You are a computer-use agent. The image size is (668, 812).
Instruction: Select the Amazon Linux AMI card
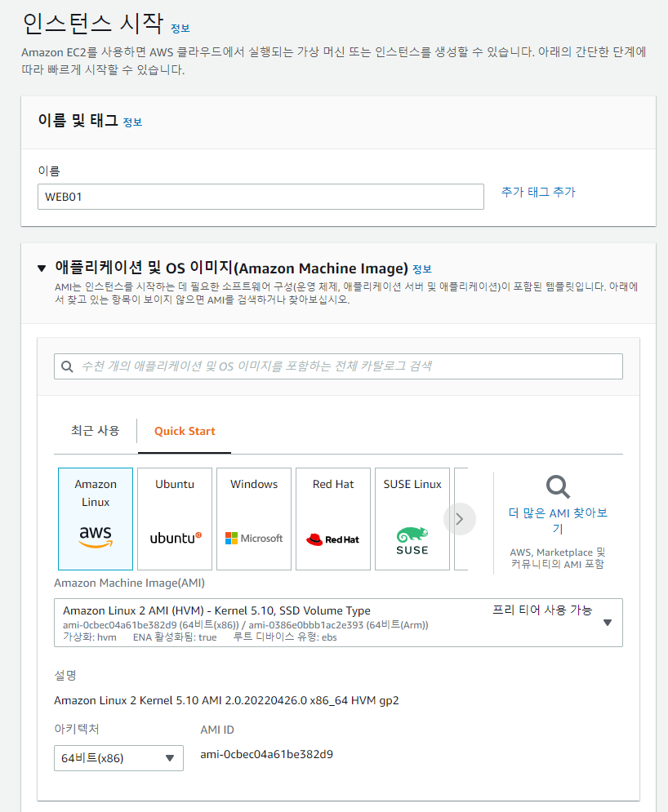(x=96, y=519)
